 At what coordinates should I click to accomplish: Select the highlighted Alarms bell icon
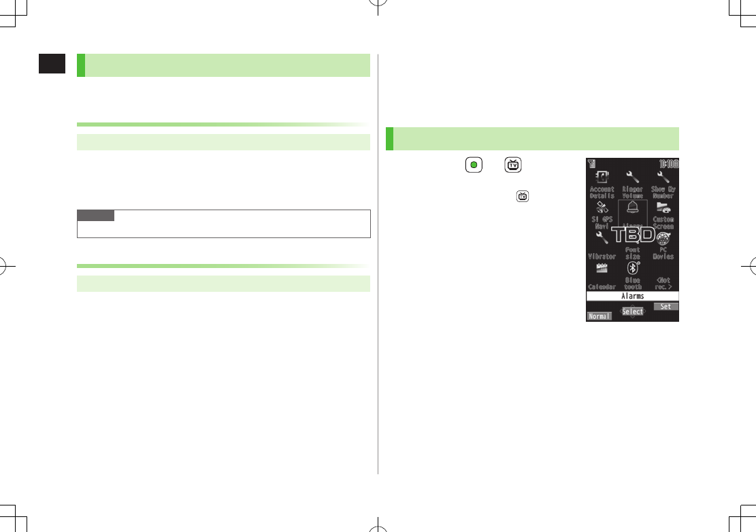[632, 207]
